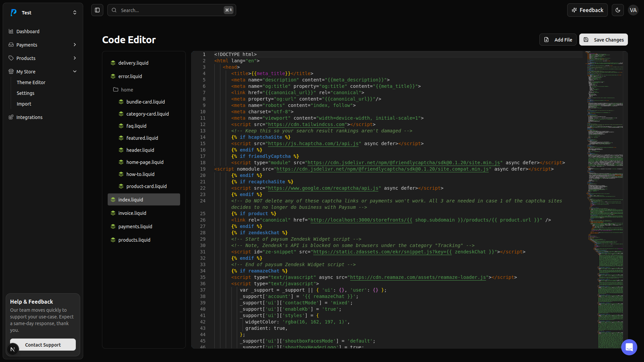Viewport: 644px width, 362px height.
Task: Open the Import page
Action: click(x=24, y=104)
